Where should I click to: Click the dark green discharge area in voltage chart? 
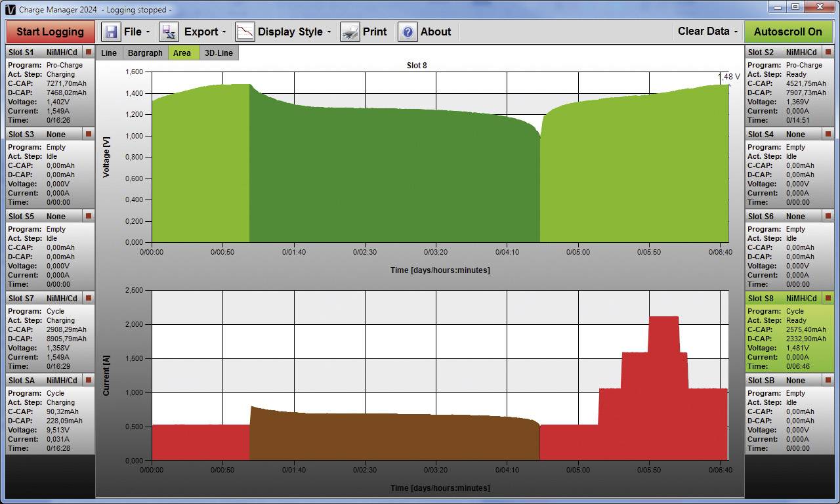tap(394, 177)
